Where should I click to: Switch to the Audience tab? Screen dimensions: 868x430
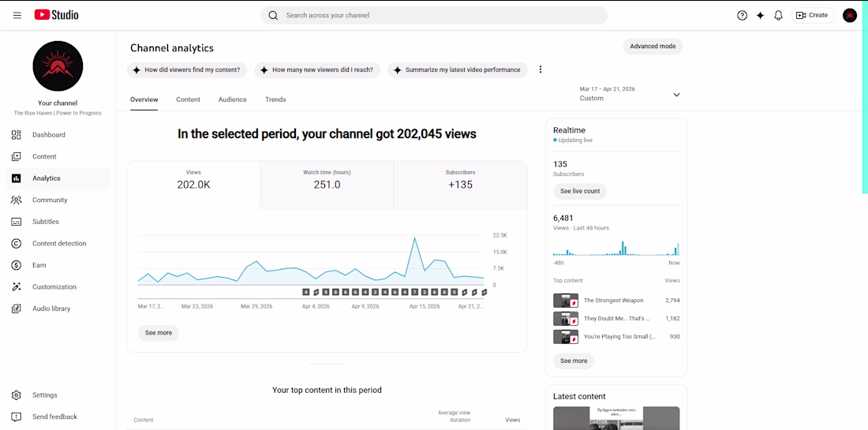pyautogui.click(x=233, y=99)
